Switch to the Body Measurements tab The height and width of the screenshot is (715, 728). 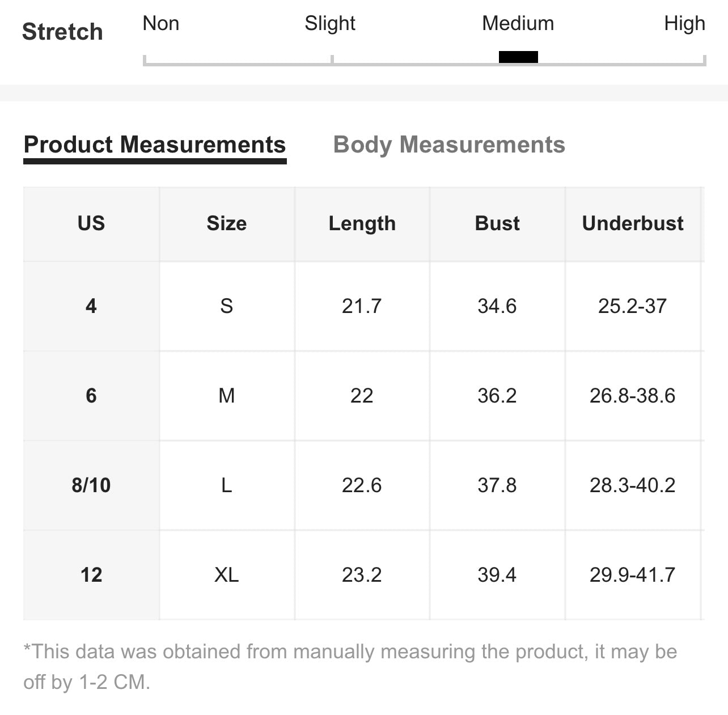click(449, 145)
